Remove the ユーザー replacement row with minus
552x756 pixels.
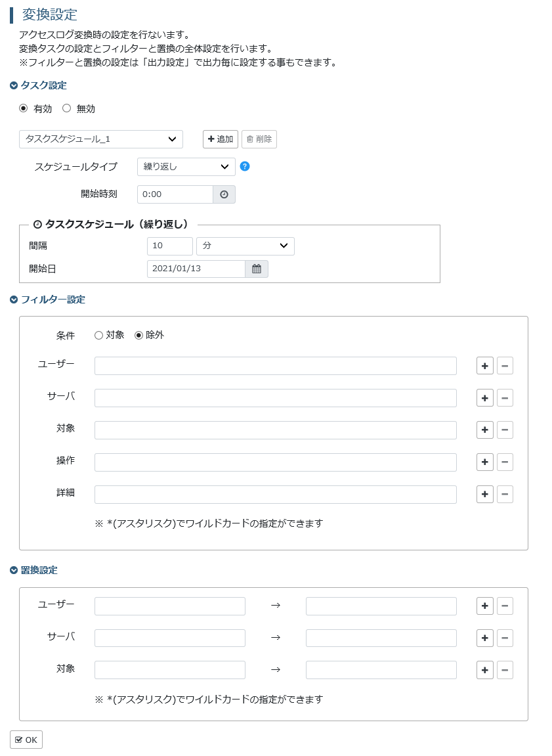pyautogui.click(x=505, y=606)
